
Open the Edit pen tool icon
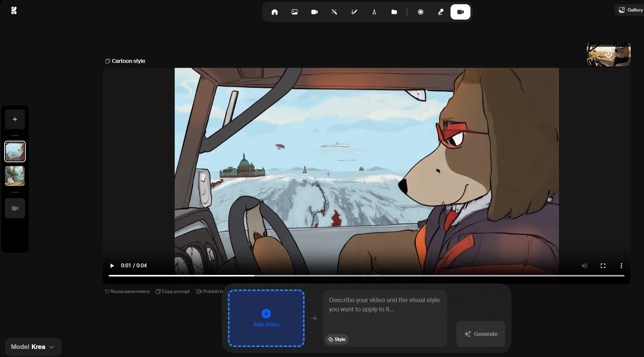coord(441,12)
